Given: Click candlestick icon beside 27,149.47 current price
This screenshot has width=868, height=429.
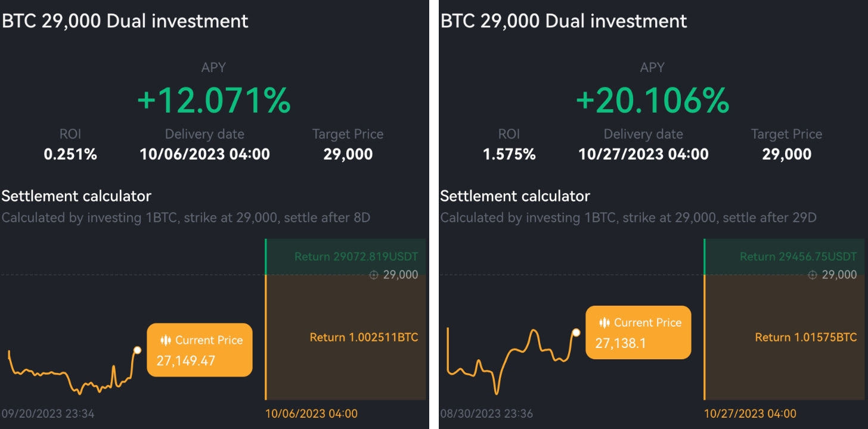Looking at the screenshot, I should [165, 340].
